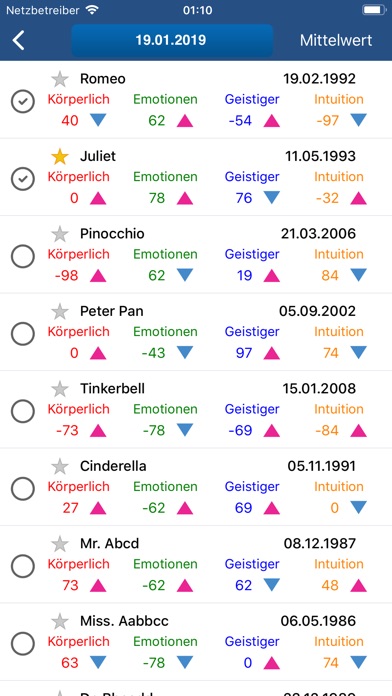Tap the back arrow in header
The image size is (392, 696).
tap(19, 40)
